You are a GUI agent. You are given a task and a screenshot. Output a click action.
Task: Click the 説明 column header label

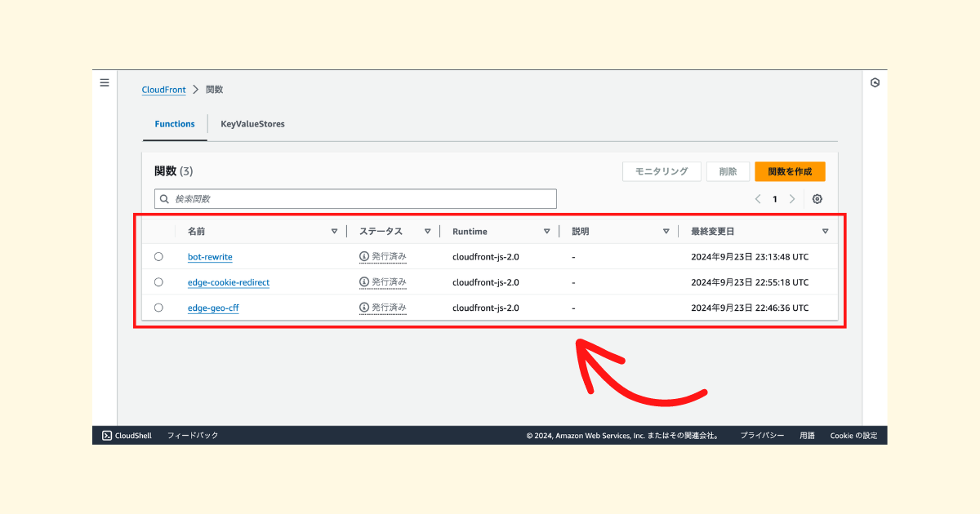click(580, 232)
